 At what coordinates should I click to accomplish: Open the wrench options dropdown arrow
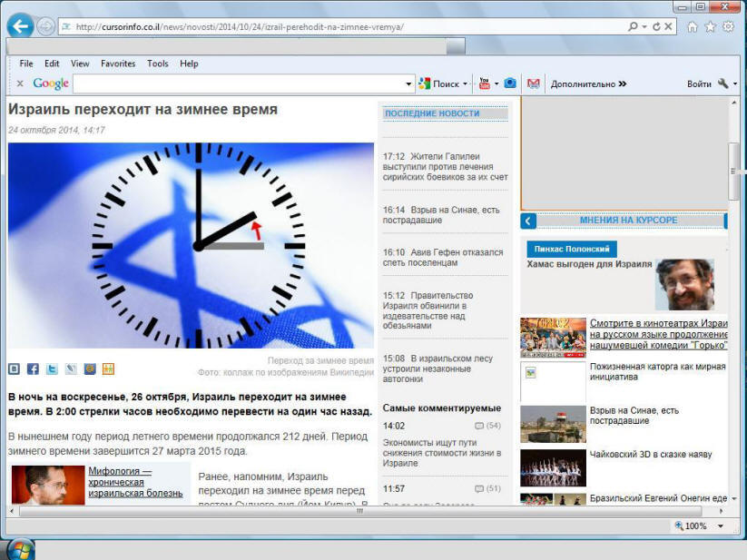735,84
